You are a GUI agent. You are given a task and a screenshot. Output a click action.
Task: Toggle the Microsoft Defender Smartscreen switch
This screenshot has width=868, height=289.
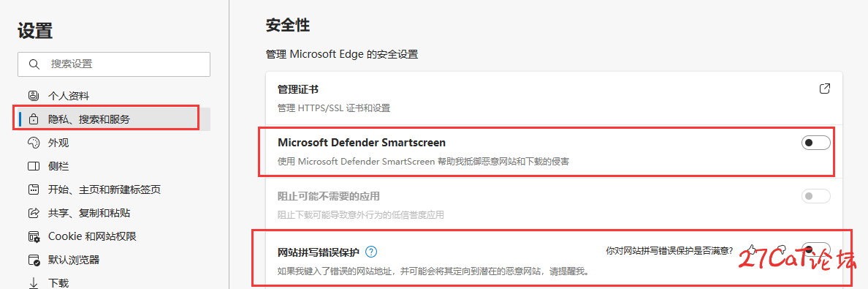(x=816, y=143)
